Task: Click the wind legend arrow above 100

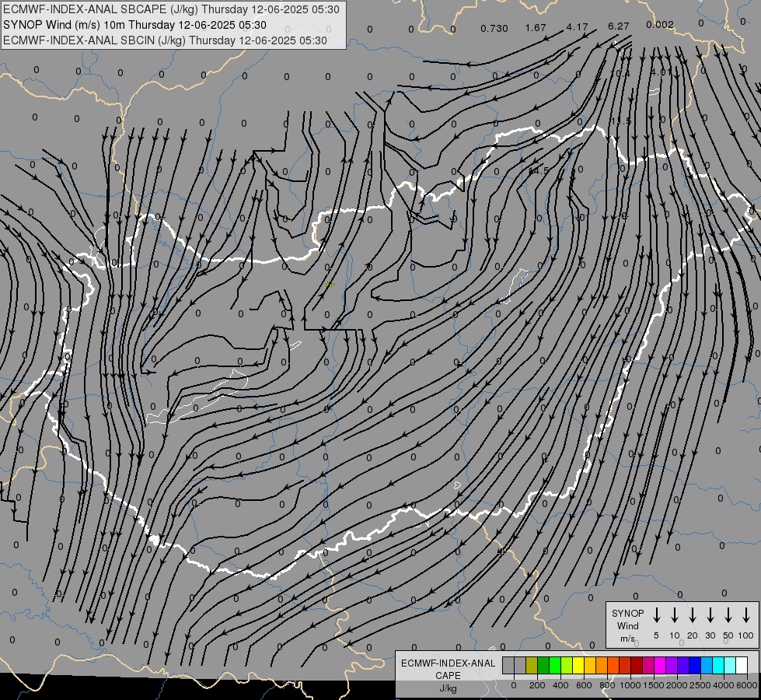Action: coord(746,615)
